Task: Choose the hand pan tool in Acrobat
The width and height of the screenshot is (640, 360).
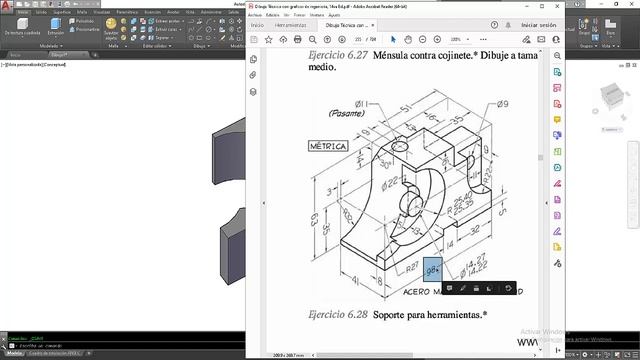Action: pyautogui.click(x=408, y=39)
